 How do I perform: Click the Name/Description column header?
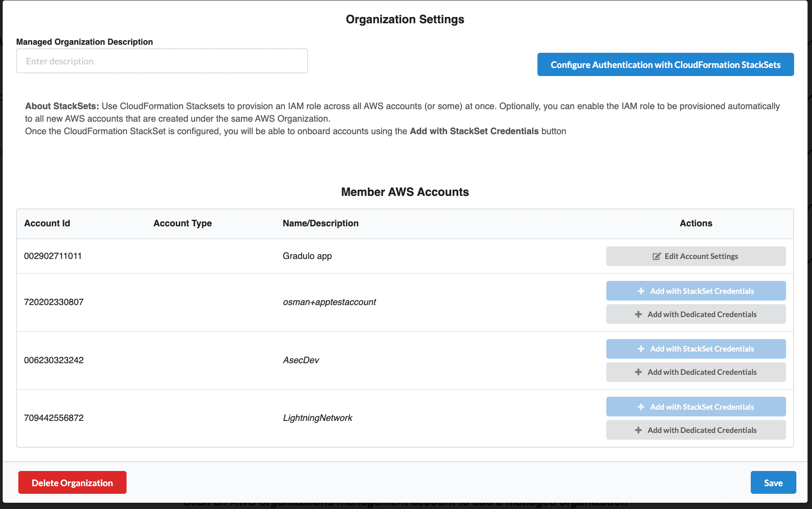[x=320, y=223]
